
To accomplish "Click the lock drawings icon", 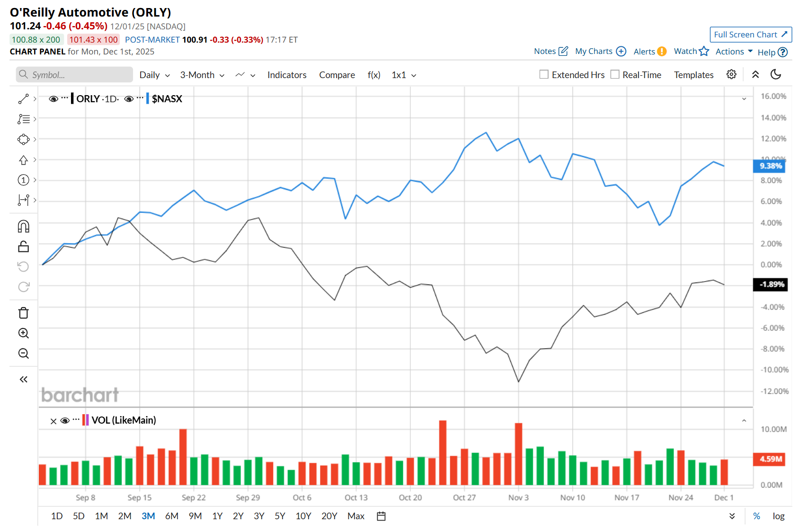I will tap(23, 247).
